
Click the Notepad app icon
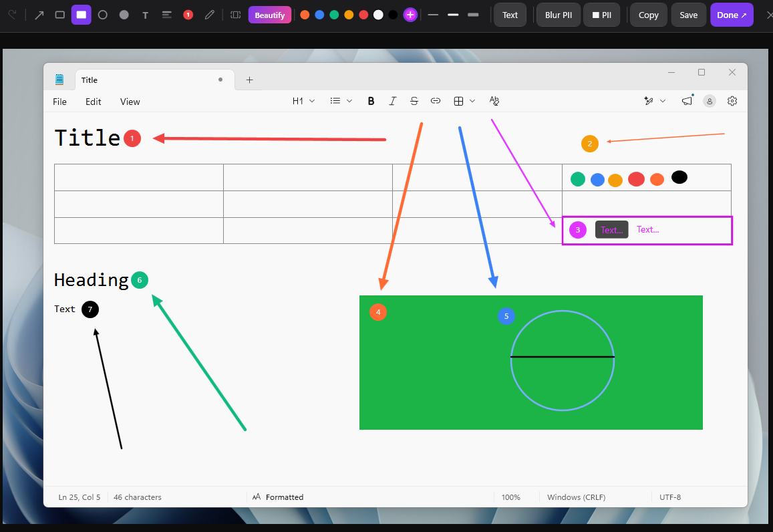pyautogui.click(x=59, y=80)
